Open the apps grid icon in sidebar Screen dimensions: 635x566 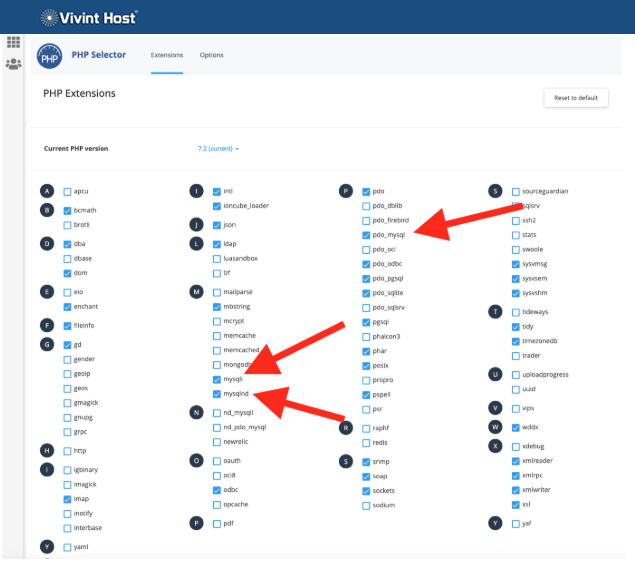[x=14, y=42]
